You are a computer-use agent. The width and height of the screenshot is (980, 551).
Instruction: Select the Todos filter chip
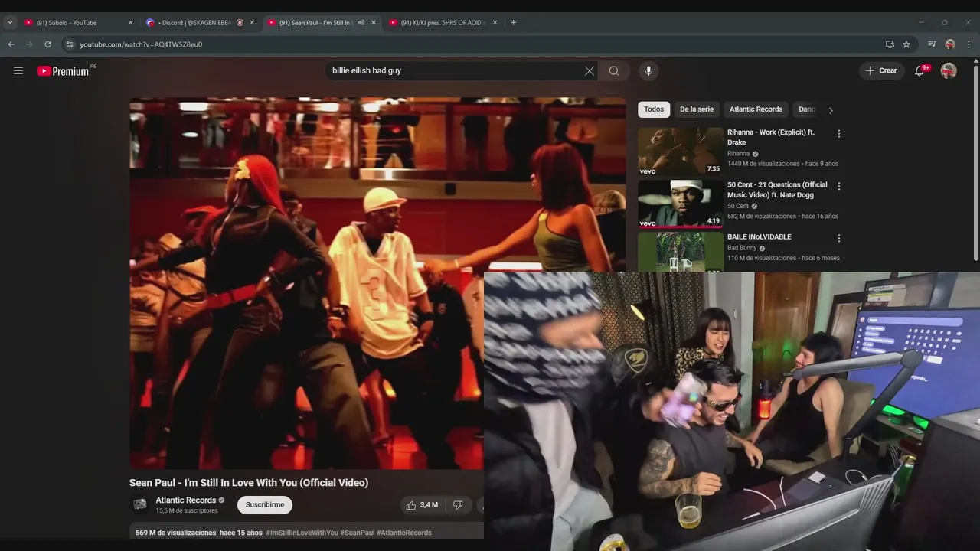tap(654, 109)
